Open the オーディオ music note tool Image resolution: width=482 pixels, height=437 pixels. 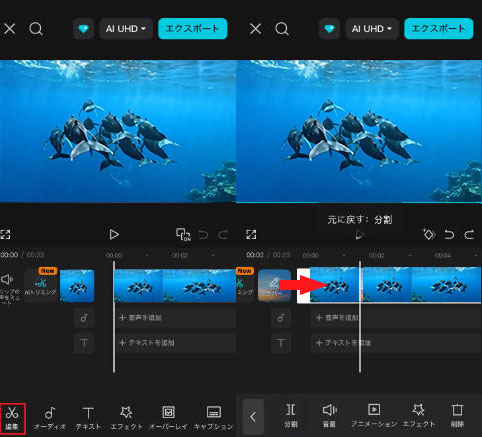click(50, 418)
